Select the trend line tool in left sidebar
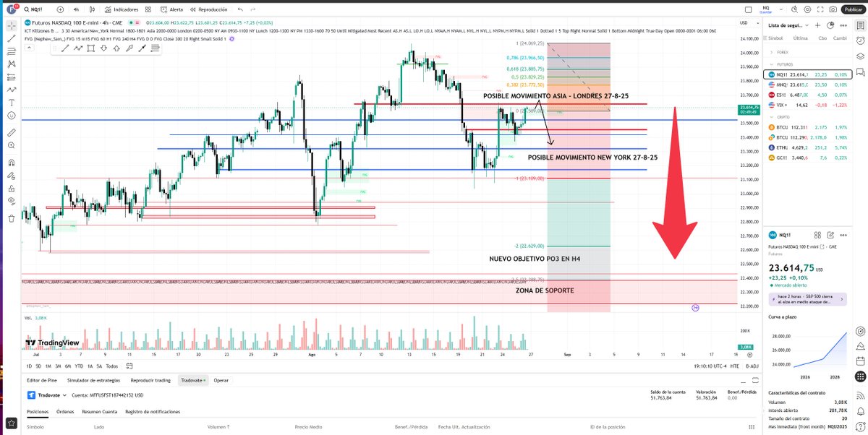Screen dimensions: 868x435 click(x=12, y=38)
